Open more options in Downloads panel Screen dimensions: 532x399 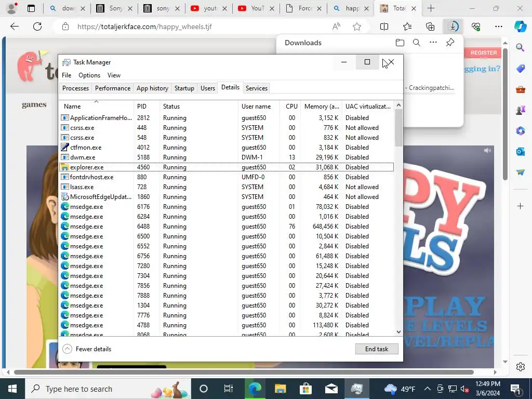(x=433, y=43)
